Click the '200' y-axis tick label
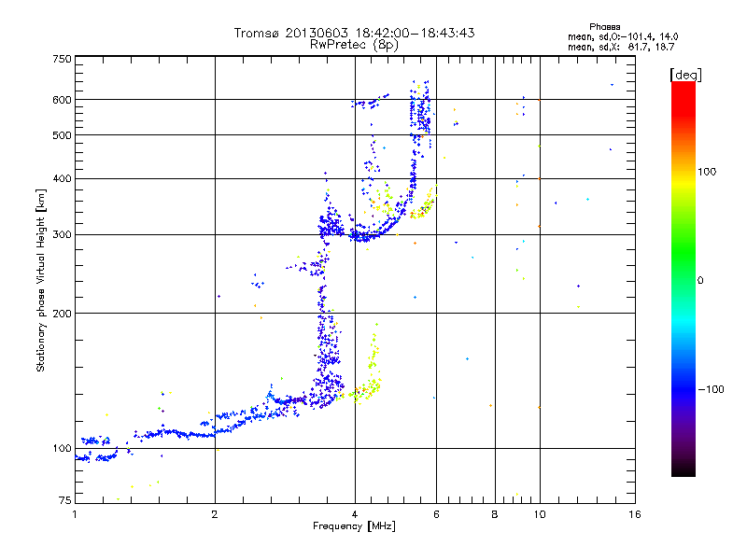 coord(62,314)
